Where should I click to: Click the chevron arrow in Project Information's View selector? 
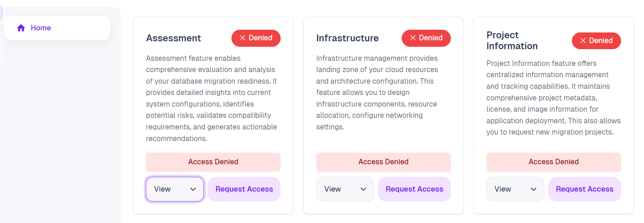click(x=534, y=189)
